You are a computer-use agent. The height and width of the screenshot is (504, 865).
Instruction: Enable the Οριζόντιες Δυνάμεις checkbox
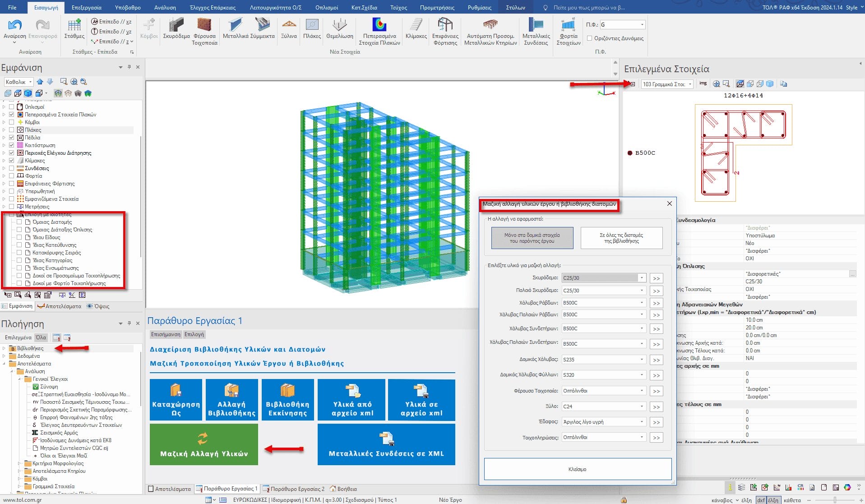click(589, 38)
